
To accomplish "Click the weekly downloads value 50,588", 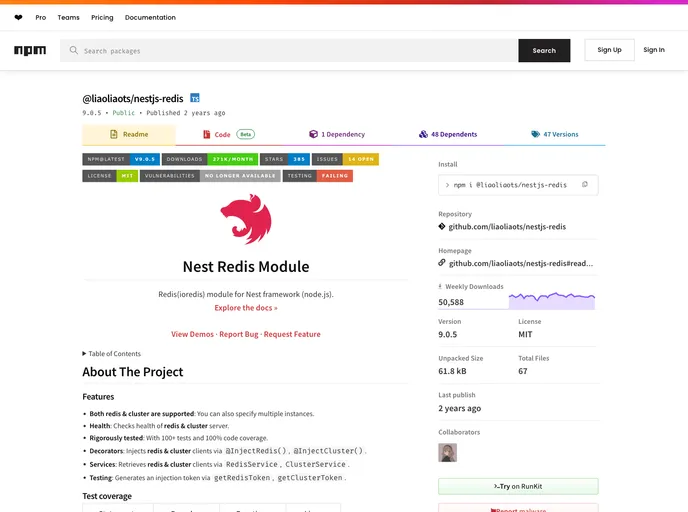I will coord(451,302).
